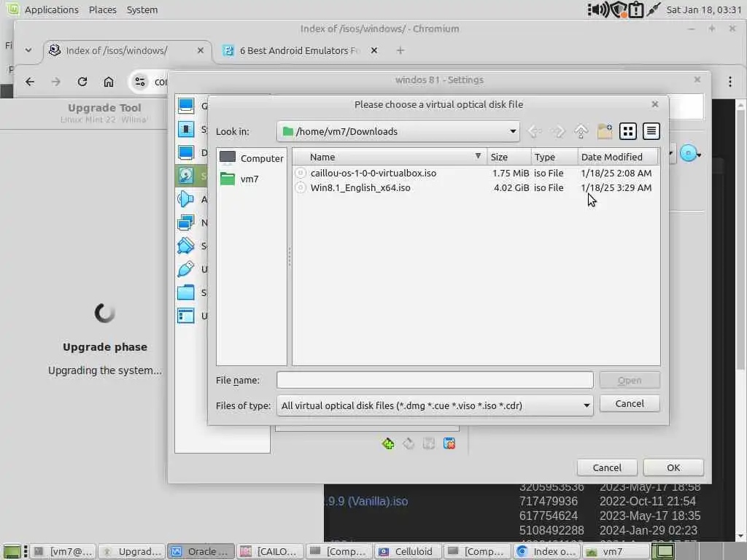Cancel the optical disk file dialog
The width and height of the screenshot is (747, 560).
(630, 404)
